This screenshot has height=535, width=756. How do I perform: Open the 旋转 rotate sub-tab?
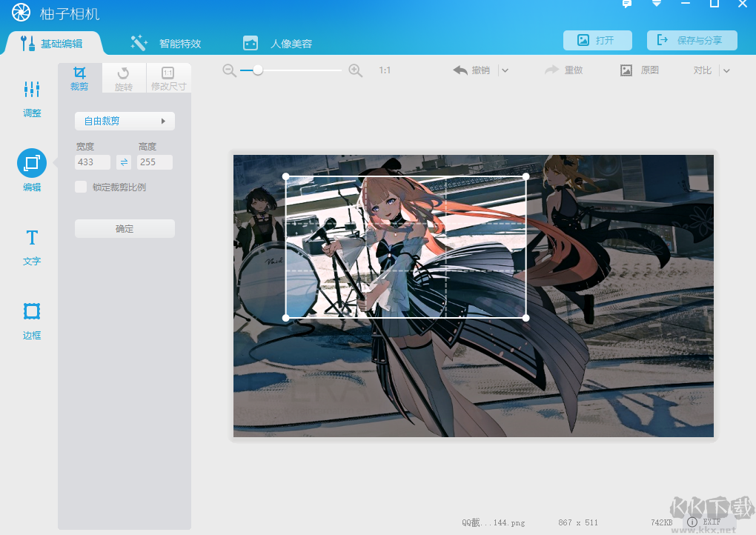coord(124,78)
